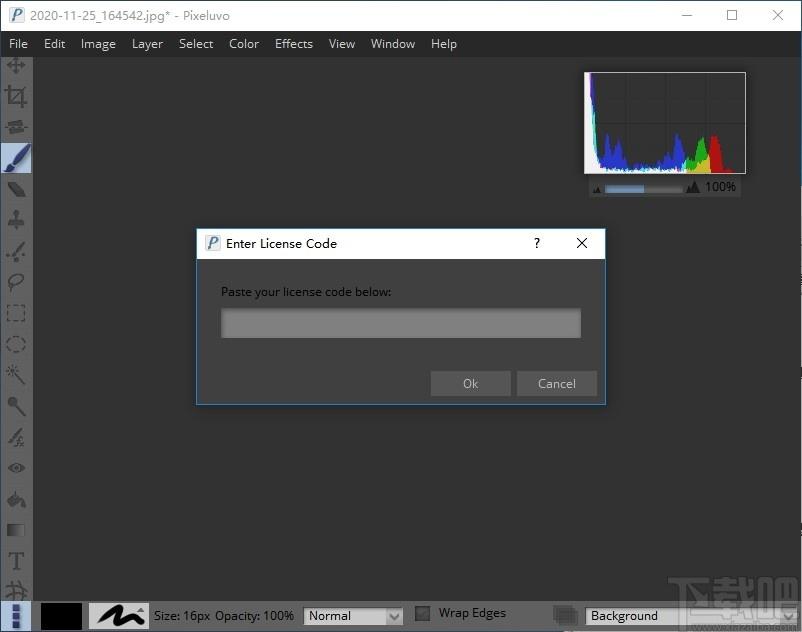Select the Crop tool
Image resolution: width=802 pixels, height=632 pixels.
tap(16, 96)
